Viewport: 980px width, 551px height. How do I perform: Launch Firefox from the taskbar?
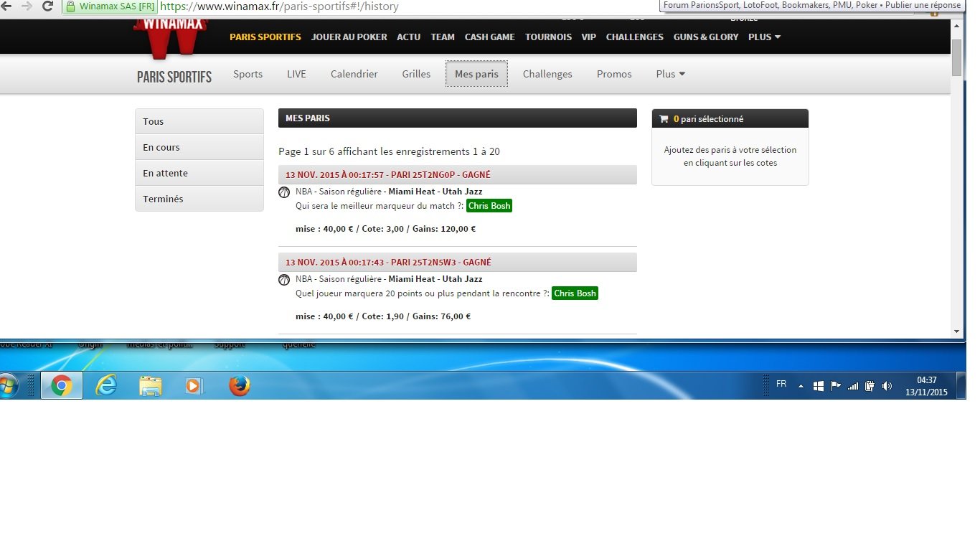[x=240, y=386]
